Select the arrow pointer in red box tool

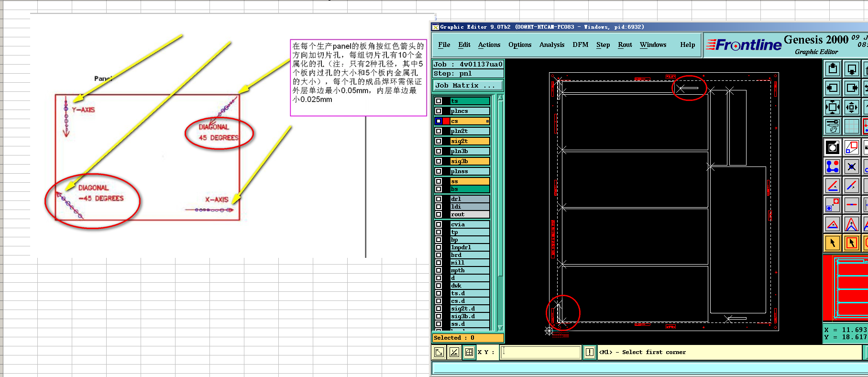pos(852,243)
